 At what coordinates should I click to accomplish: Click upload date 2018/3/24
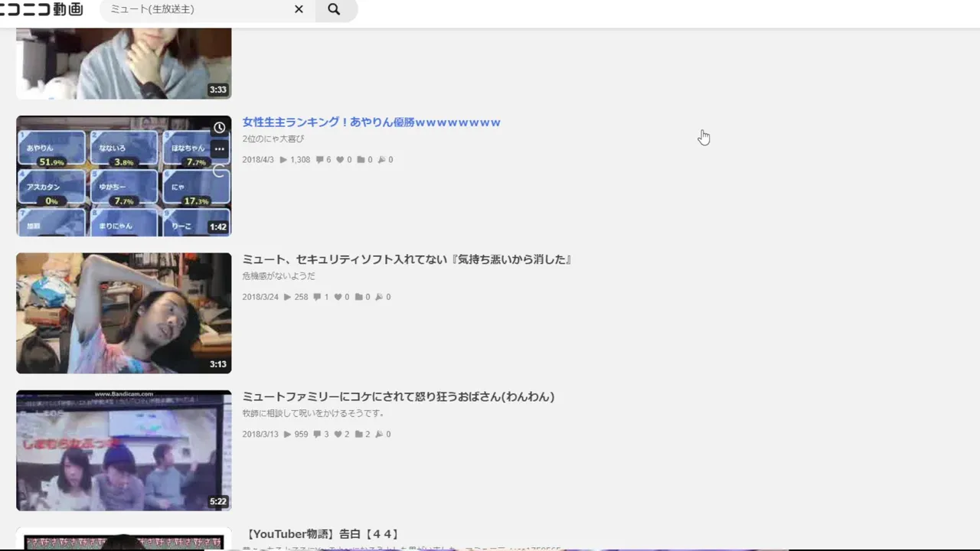pos(260,297)
